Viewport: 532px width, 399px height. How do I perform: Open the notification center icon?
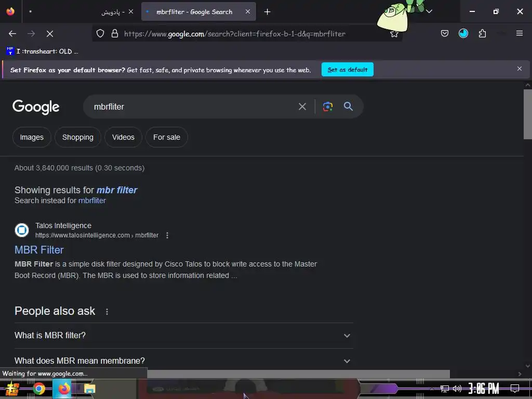pyautogui.click(x=515, y=389)
